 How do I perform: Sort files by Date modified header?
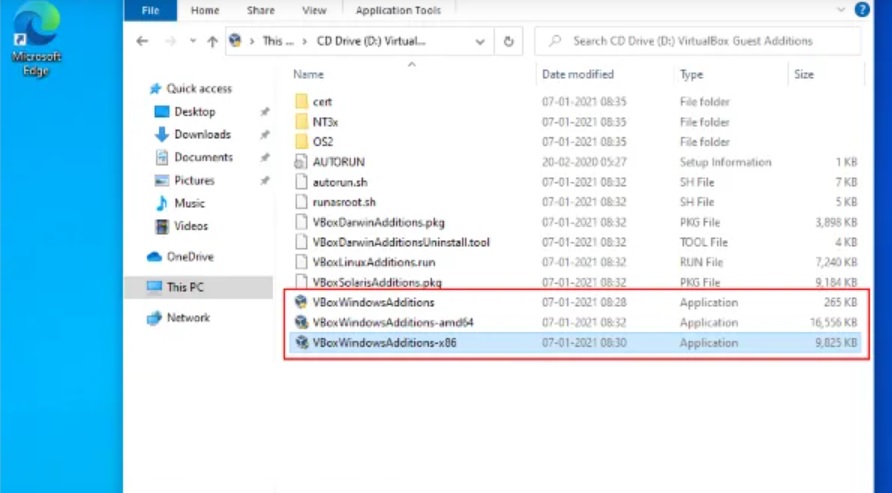click(x=578, y=74)
